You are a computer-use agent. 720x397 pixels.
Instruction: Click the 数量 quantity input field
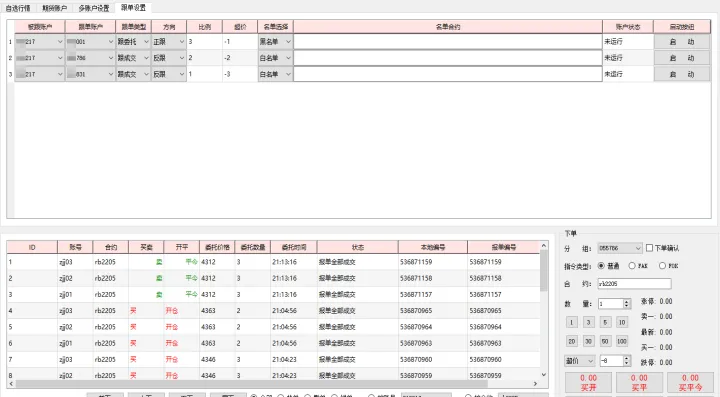pos(610,303)
